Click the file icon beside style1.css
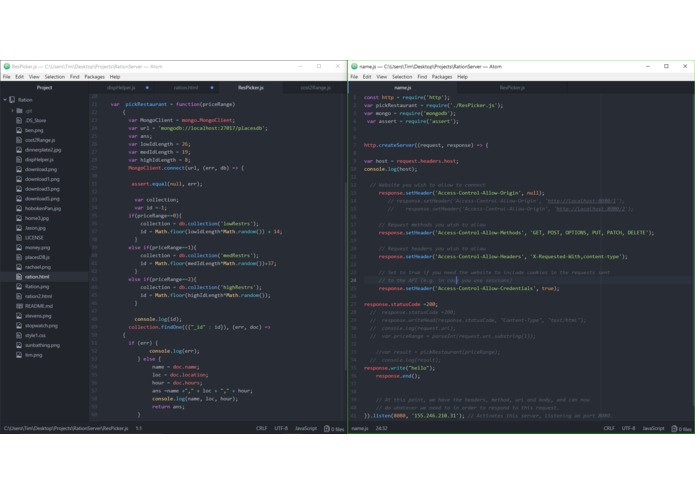 [19, 335]
